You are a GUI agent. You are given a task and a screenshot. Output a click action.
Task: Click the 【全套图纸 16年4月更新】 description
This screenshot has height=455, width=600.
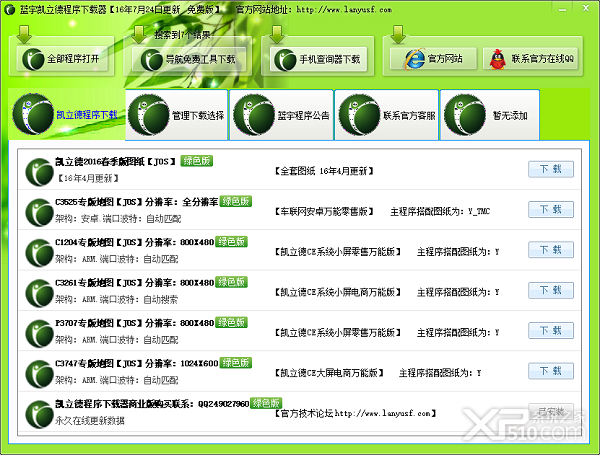324,171
